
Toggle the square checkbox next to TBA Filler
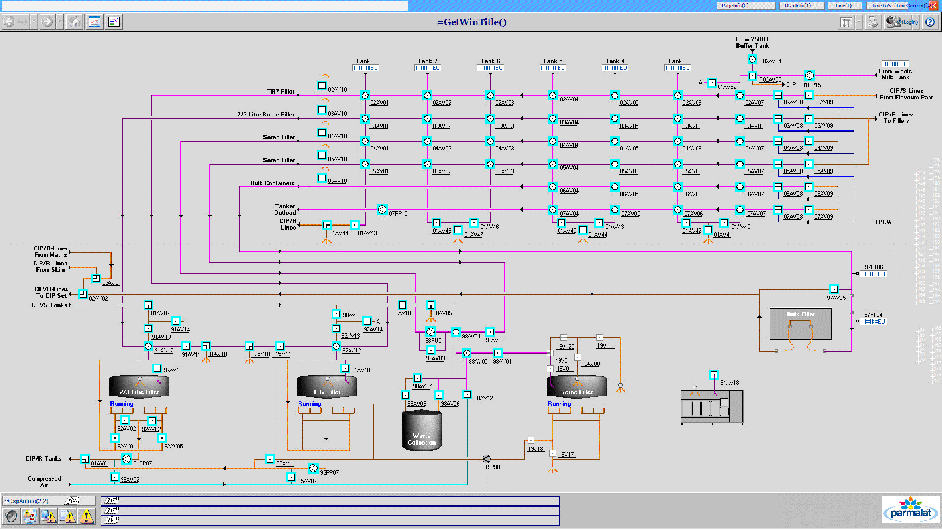pyautogui.click(x=322, y=86)
